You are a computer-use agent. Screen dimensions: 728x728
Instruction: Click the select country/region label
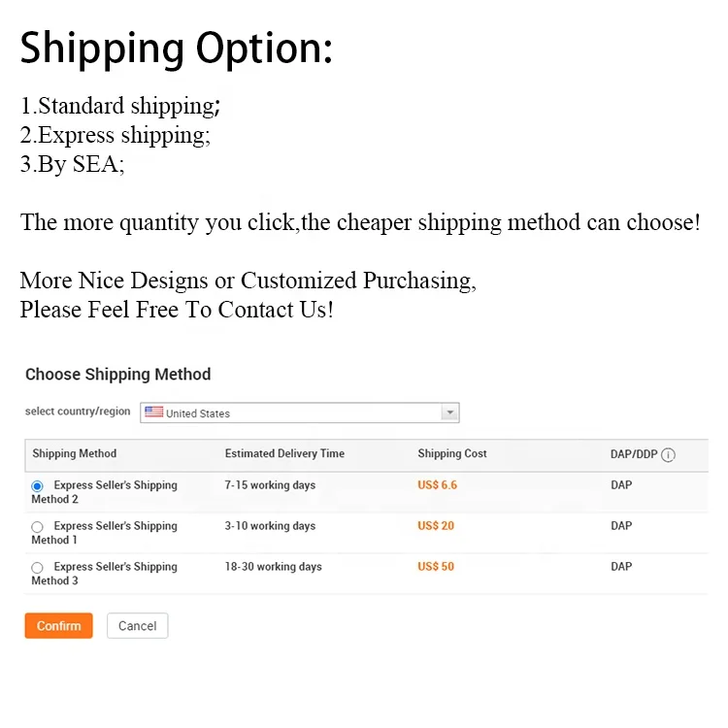pos(78,412)
